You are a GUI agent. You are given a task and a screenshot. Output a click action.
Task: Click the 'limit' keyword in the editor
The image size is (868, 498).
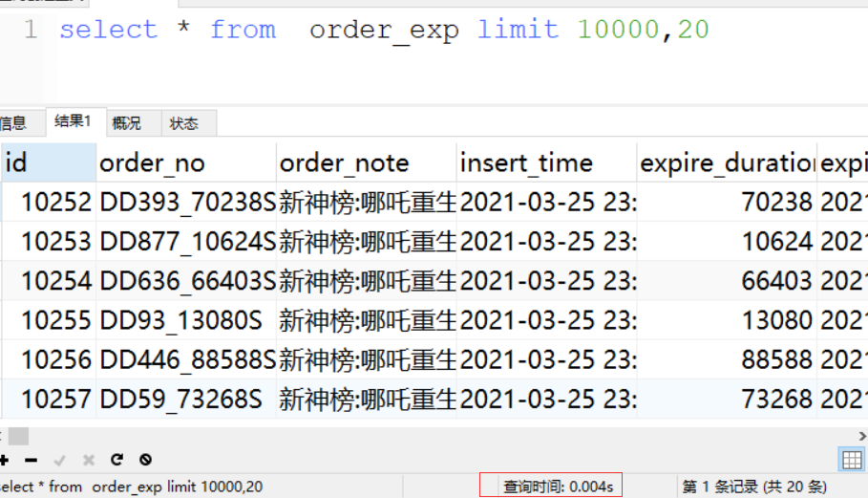pos(519,29)
